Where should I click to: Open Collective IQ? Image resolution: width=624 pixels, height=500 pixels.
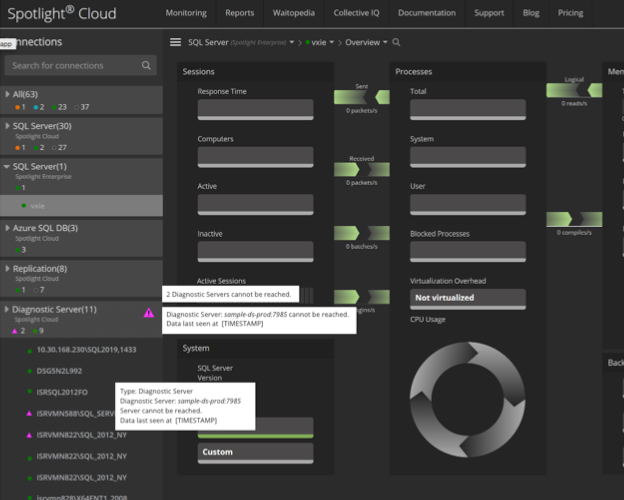coord(356,13)
